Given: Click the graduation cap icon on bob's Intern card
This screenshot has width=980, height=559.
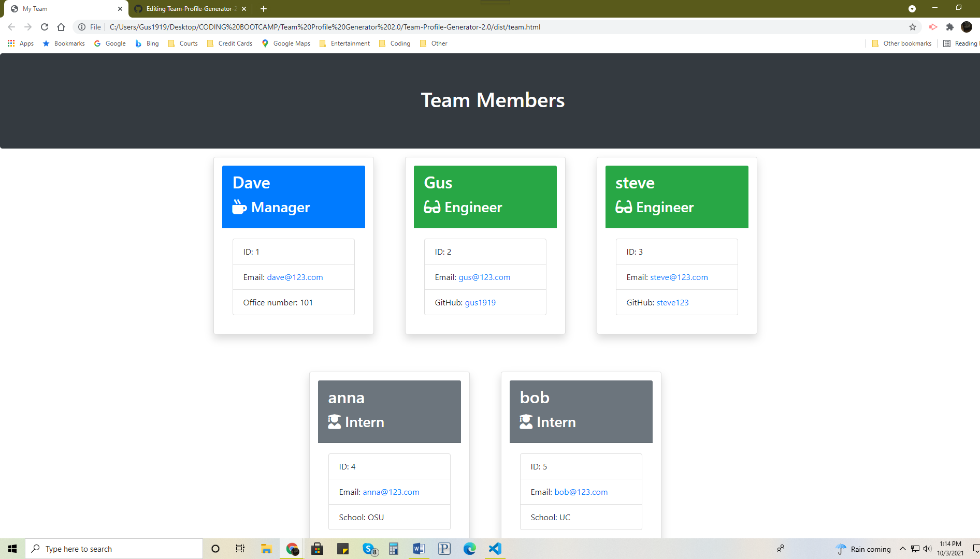Looking at the screenshot, I should tap(526, 422).
